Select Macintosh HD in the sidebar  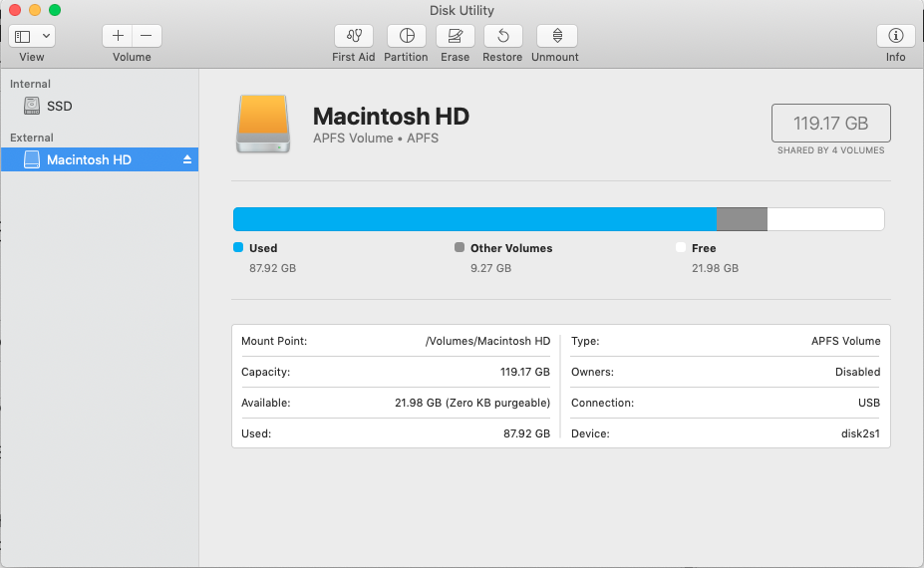[100, 159]
